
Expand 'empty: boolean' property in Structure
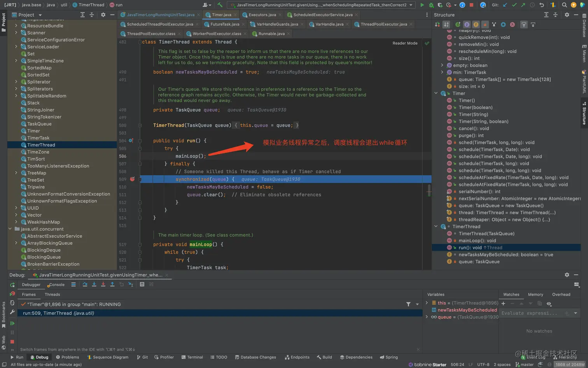point(442,65)
